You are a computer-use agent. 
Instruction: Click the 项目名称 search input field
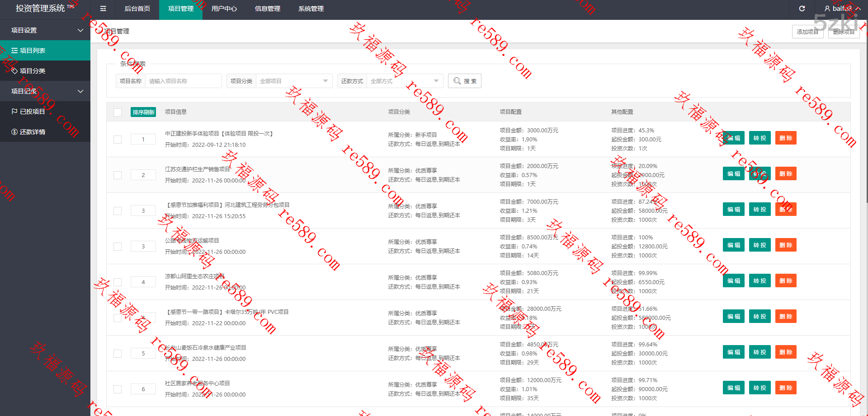[x=183, y=81]
